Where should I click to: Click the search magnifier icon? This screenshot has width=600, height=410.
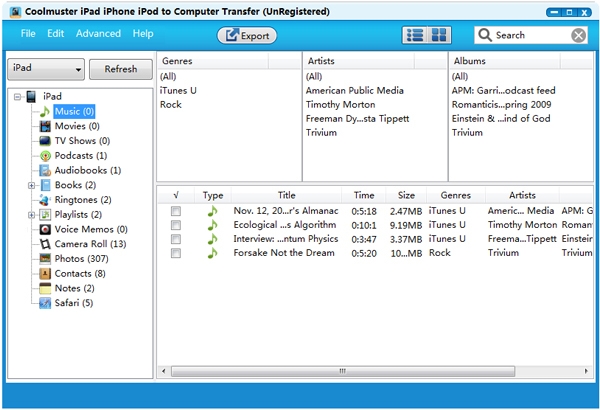tap(485, 35)
